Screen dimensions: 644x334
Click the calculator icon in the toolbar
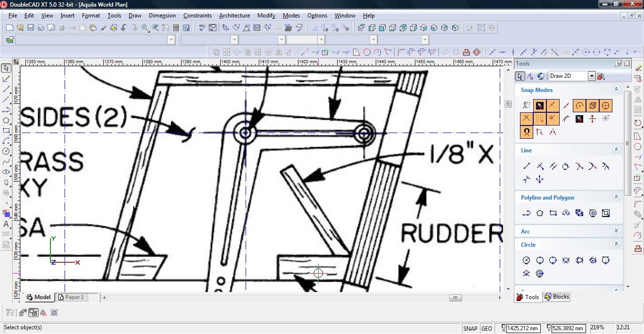(x=176, y=28)
